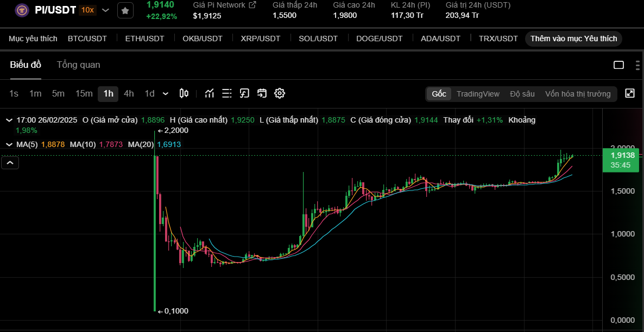Click the saved layouts calendar-arrow icon

click(261, 93)
